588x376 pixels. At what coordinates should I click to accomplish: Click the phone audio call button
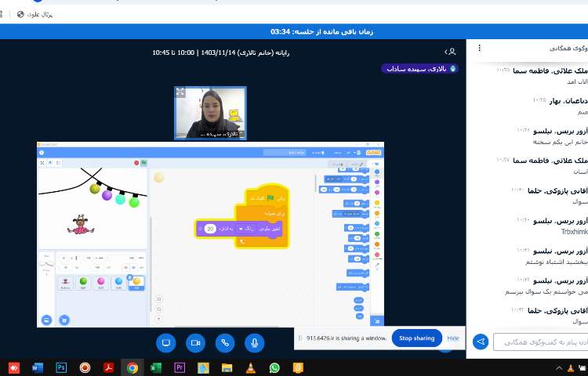[x=225, y=342]
